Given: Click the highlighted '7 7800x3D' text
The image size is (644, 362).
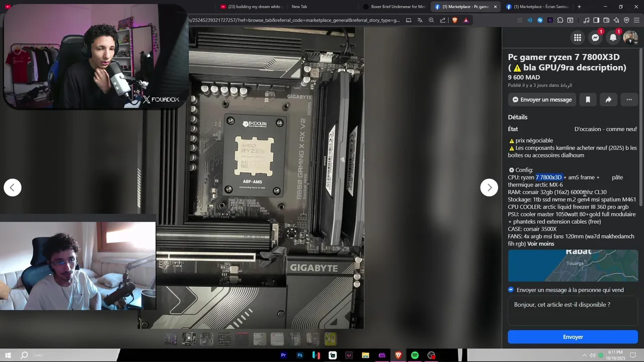Looking at the screenshot, I should point(548,177).
